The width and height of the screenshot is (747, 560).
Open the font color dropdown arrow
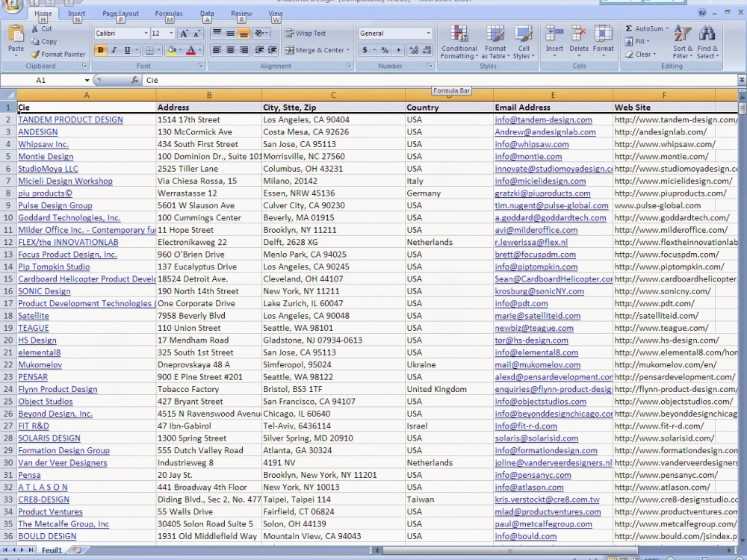[199, 50]
